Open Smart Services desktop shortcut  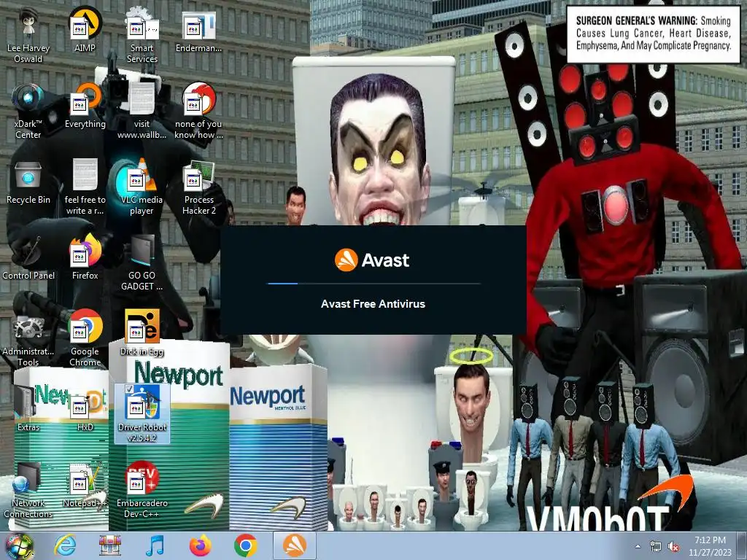pyautogui.click(x=142, y=35)
